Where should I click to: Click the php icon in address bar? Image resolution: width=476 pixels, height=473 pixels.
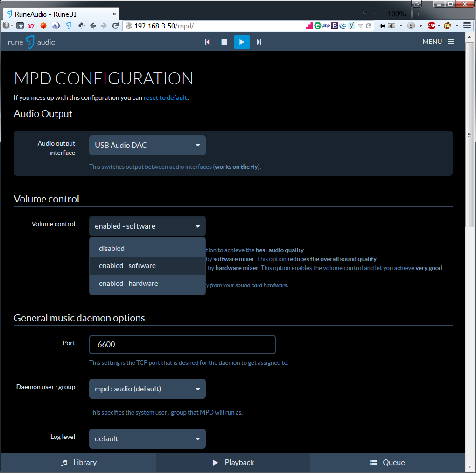(x=326, y=26)
